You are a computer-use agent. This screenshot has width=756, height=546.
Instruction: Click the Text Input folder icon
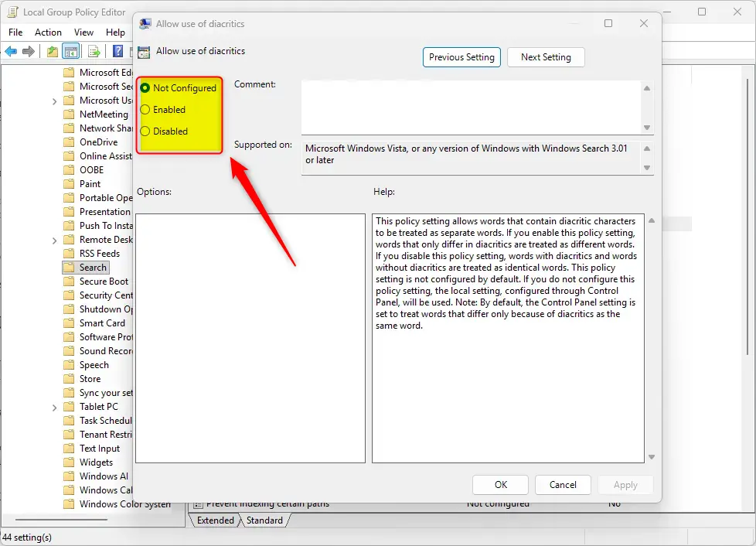[x=70, y=449]
